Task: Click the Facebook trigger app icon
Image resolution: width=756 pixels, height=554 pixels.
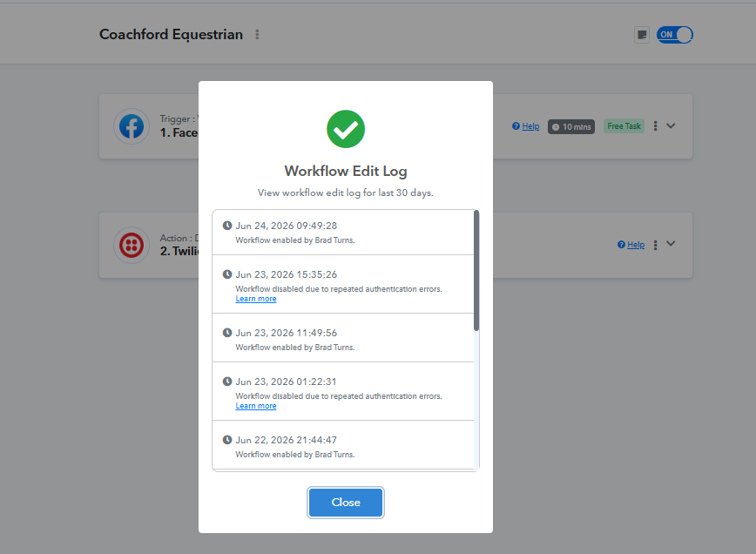Action: click(x=132, y=126)
